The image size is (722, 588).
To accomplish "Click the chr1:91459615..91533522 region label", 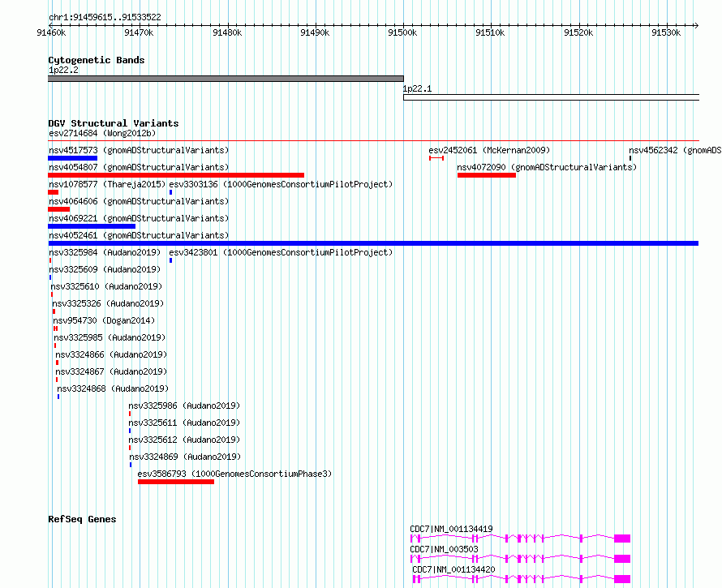I will 105,18.
